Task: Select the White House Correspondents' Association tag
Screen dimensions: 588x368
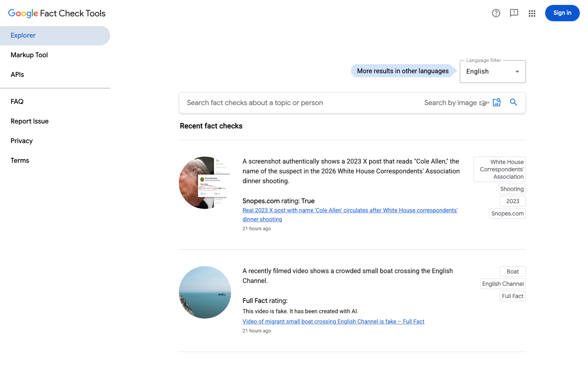Action: pos(500,169)
